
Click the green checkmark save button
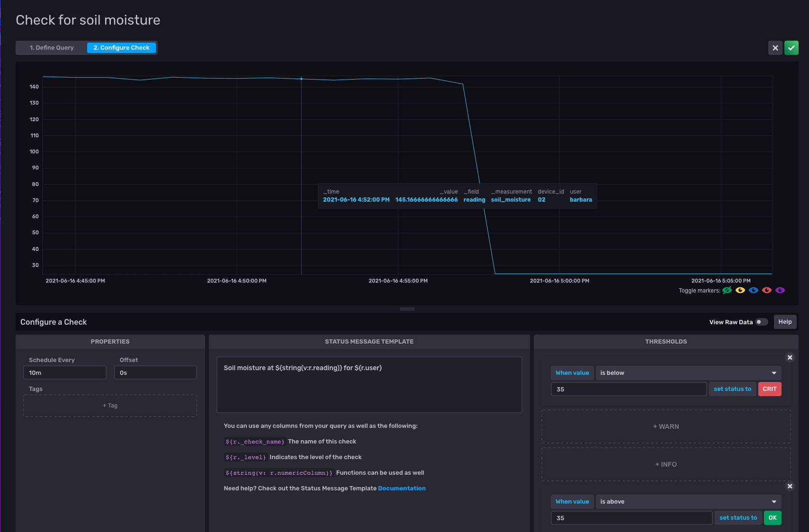click(791, 48)
